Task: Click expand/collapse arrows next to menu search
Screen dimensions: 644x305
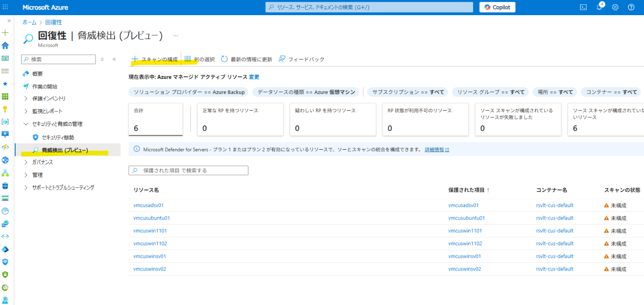Action: 102,59
